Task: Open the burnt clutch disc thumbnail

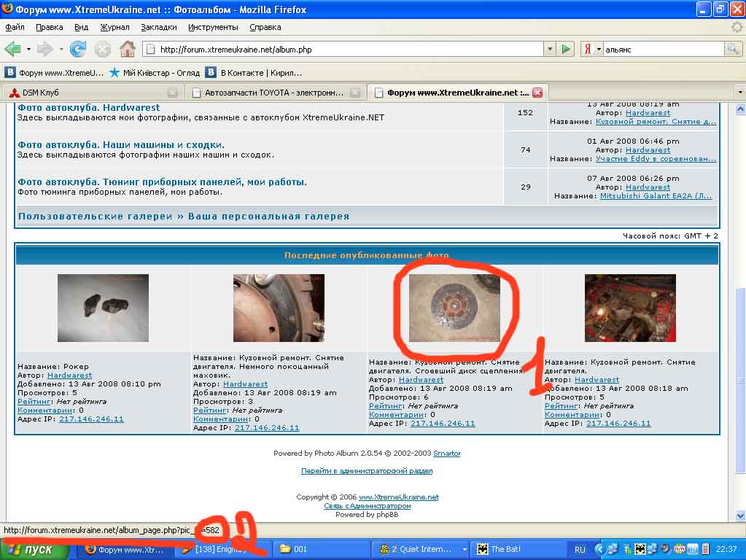Action: click(454, 308)
